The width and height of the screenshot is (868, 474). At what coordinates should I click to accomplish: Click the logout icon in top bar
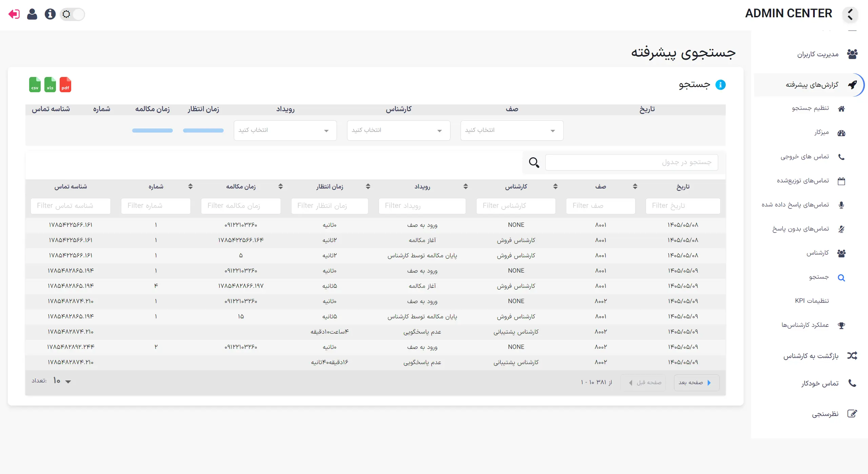pos(14,14)
